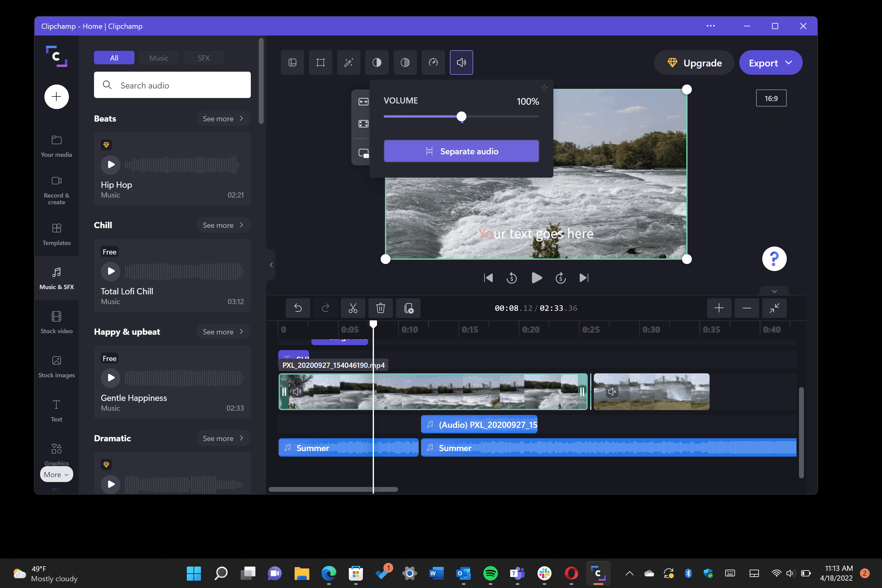Select the SFX tab in audio panel
Screen dimensions: 882x588
click(203, 58)
